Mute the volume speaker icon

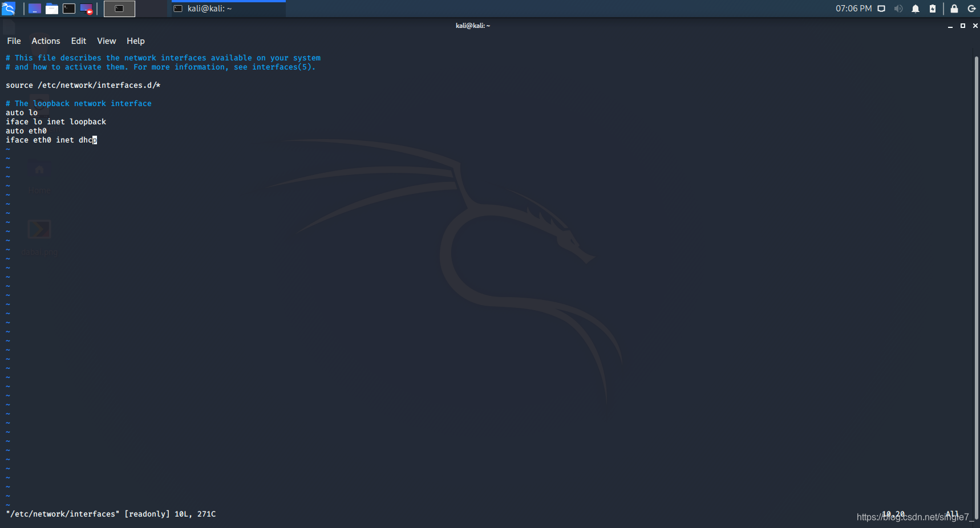[x=898, y=9]
